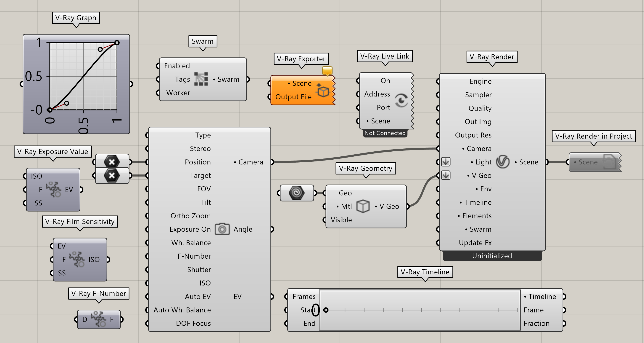644x343 pixels.
Task: Click the Engine input on V-Ray Render
Action: 480,81
